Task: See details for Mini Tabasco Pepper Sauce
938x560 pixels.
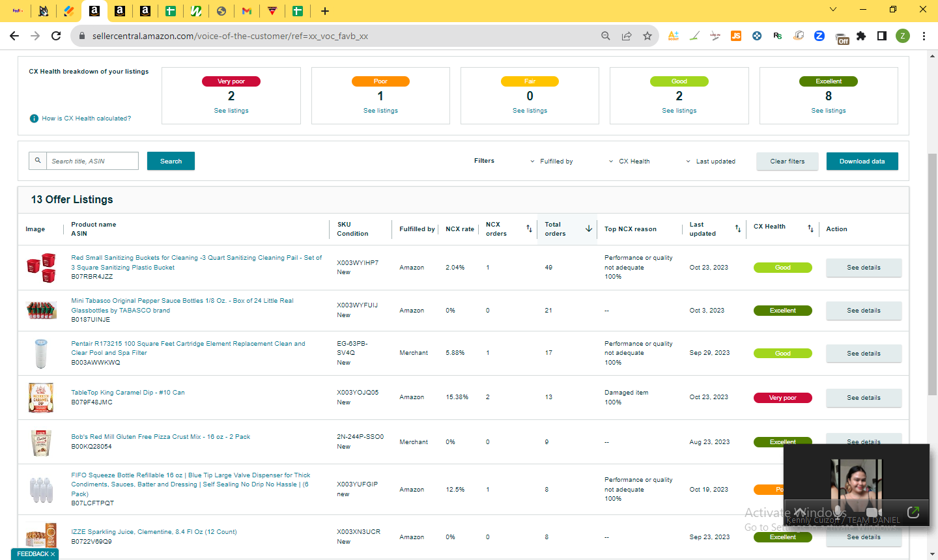Action: 864,311
